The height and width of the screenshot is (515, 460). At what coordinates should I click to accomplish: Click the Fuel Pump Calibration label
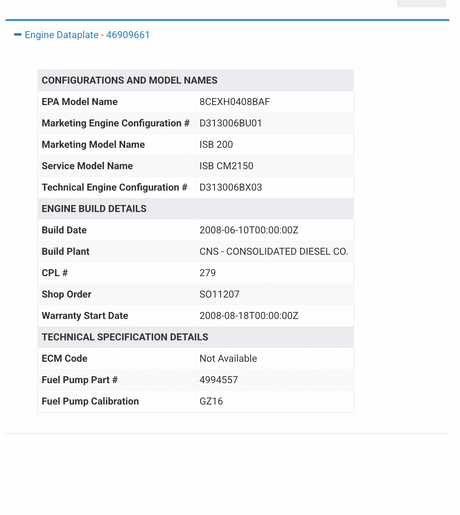tap(90, 401)
